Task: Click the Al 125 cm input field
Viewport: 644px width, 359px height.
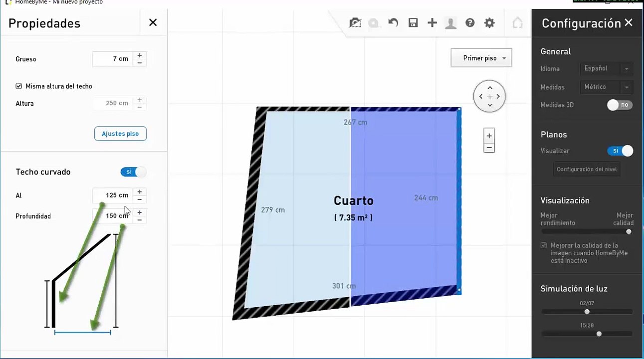Action: (x=113, y=195)
